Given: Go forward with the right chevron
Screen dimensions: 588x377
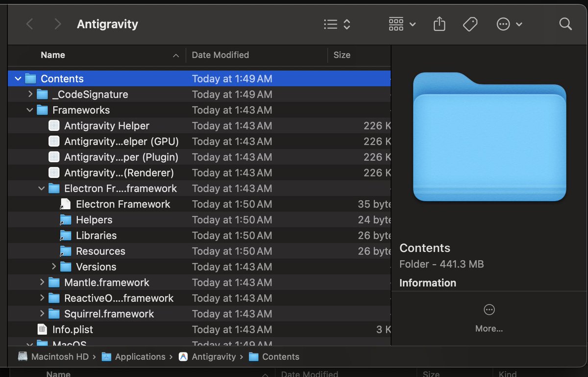Looking at the screenshot, I should coord(58,24).
